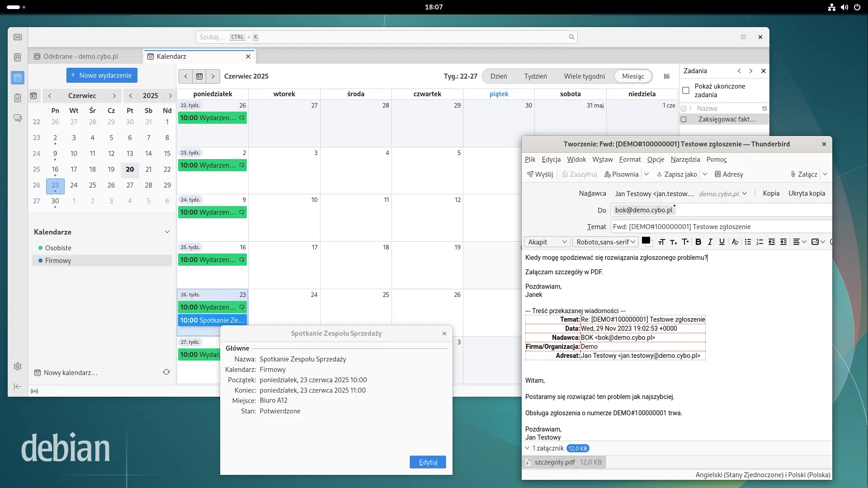This screenshot has height=488, width=868.
Task: Open the Narzędzia menu
Action: pyautogui.click(x=685, y=160)
